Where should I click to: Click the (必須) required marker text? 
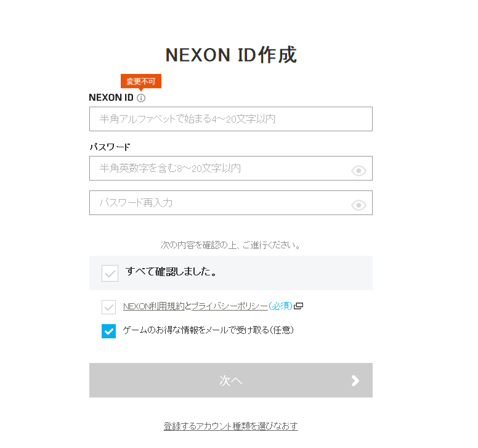[280, 306]
